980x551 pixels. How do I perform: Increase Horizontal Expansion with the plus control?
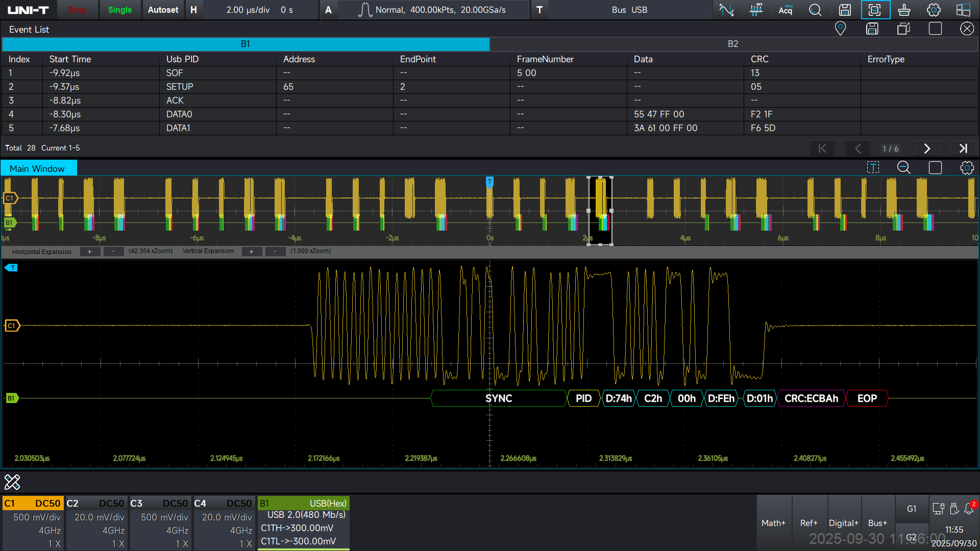[x=90, y=251]
